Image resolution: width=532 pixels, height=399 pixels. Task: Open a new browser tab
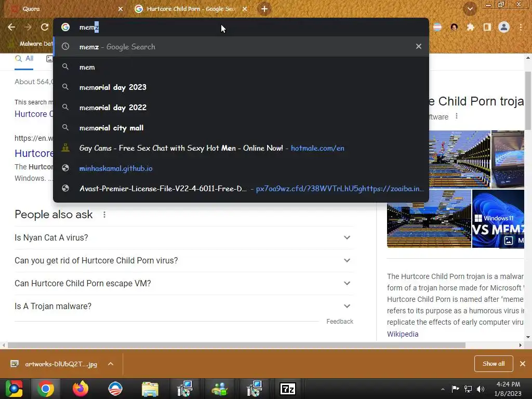pos(264,9)
